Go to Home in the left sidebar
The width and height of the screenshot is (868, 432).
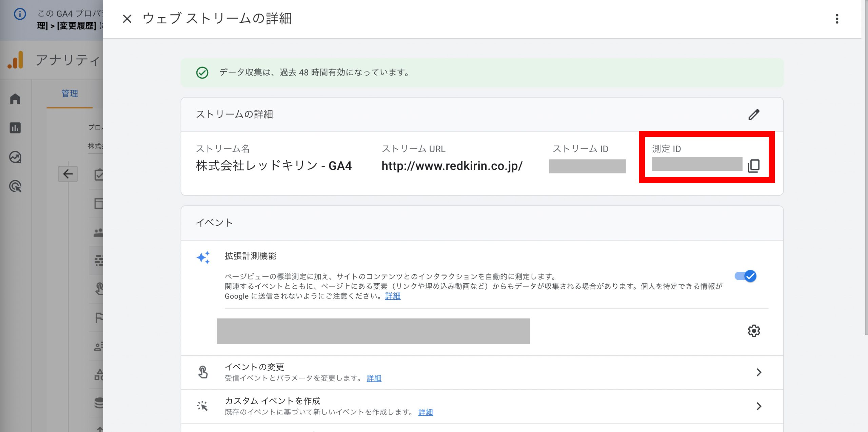point(15,99)
